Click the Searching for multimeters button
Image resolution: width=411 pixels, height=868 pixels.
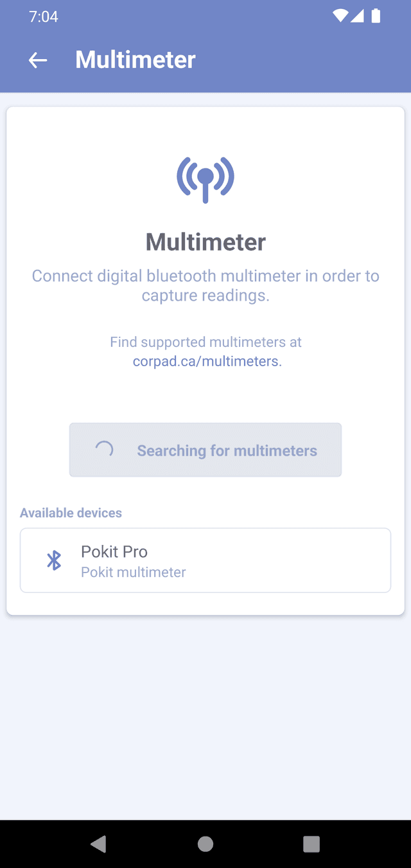(205, 450)
